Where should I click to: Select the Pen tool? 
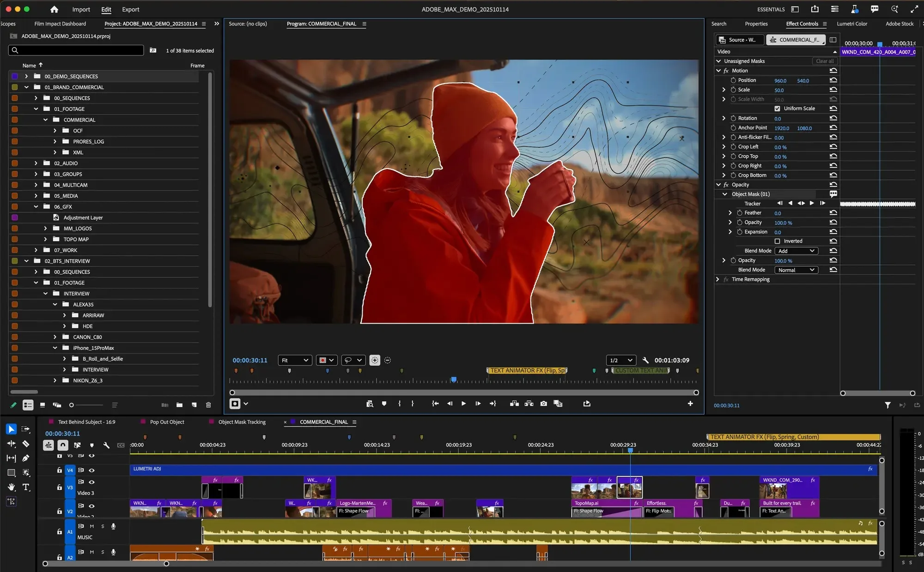tap(26, 458)
